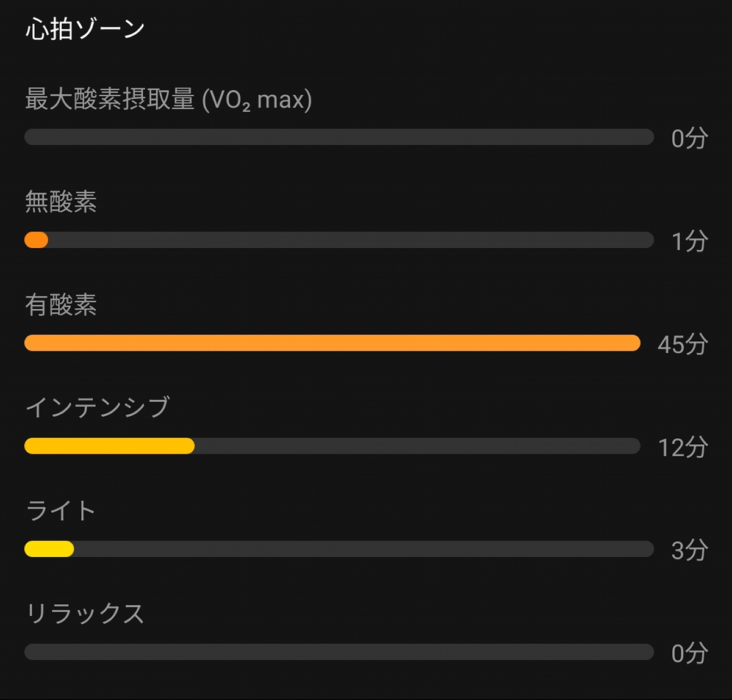Select the 最大酸素摂取量 (VO₂ max) label
The height and width of the screenshot is (700, 732).
click(168, 99)
